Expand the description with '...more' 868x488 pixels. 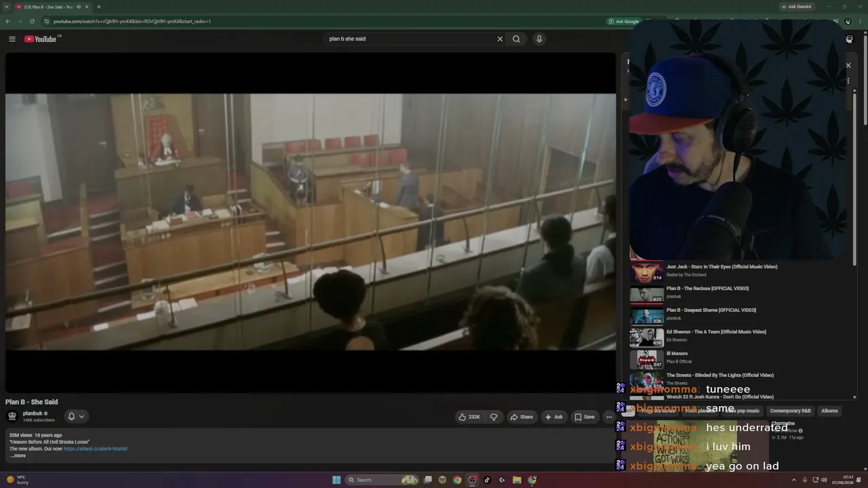pyautogui.click(x=18, y=455)
